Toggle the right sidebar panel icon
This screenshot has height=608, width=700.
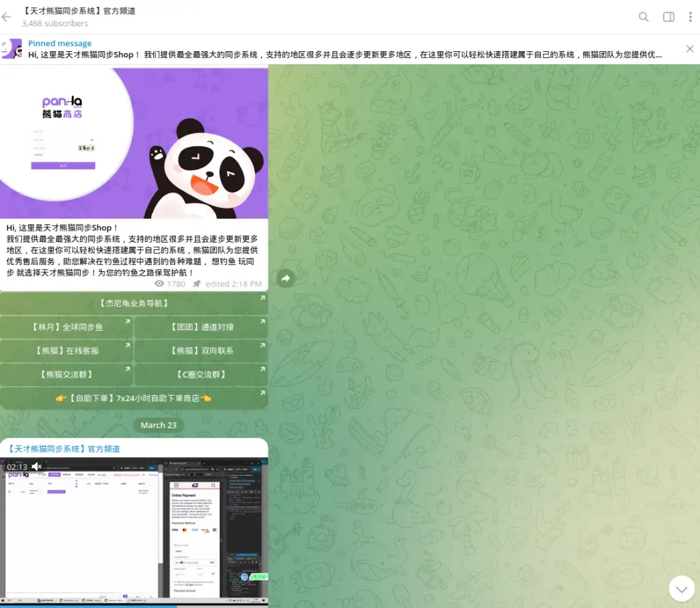coord(669,17)
